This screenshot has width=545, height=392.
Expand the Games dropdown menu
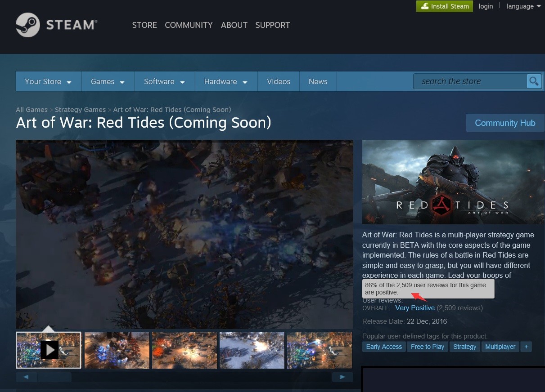pos(108,81)
